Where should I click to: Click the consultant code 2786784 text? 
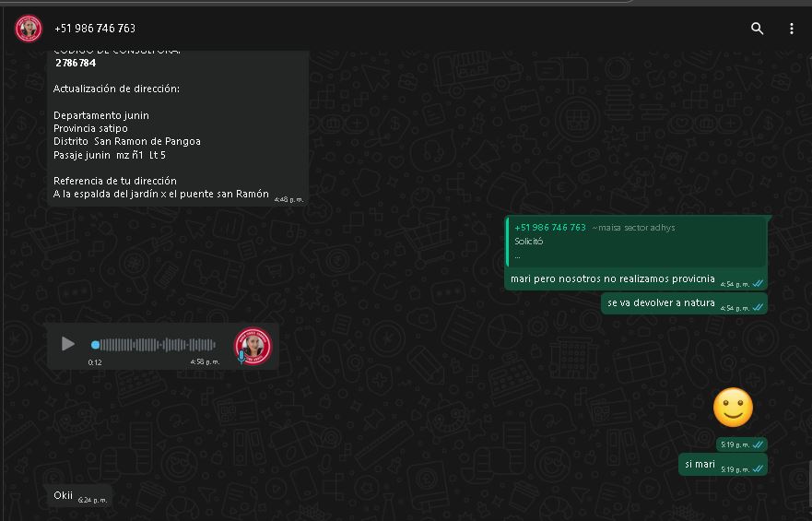pyautogui.click(x=76, y=64)
